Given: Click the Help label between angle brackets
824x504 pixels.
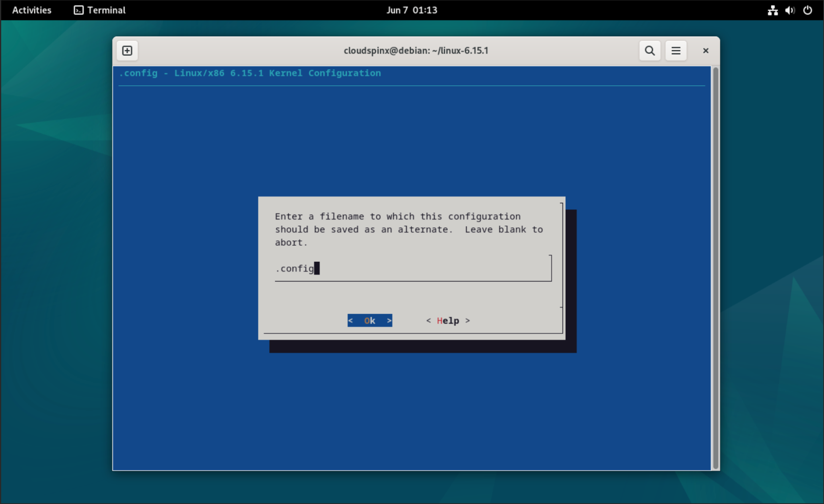Looking at the screenshot, I should (447, 321).
